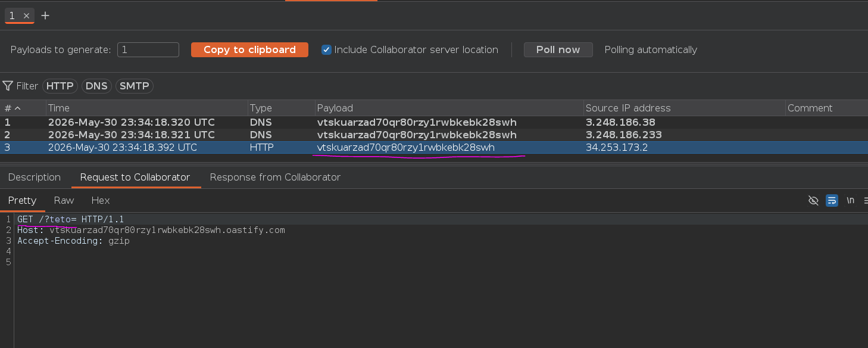Open Response from Collaborator tab
This screenshot has width=868, height=348.
(275, 177)
